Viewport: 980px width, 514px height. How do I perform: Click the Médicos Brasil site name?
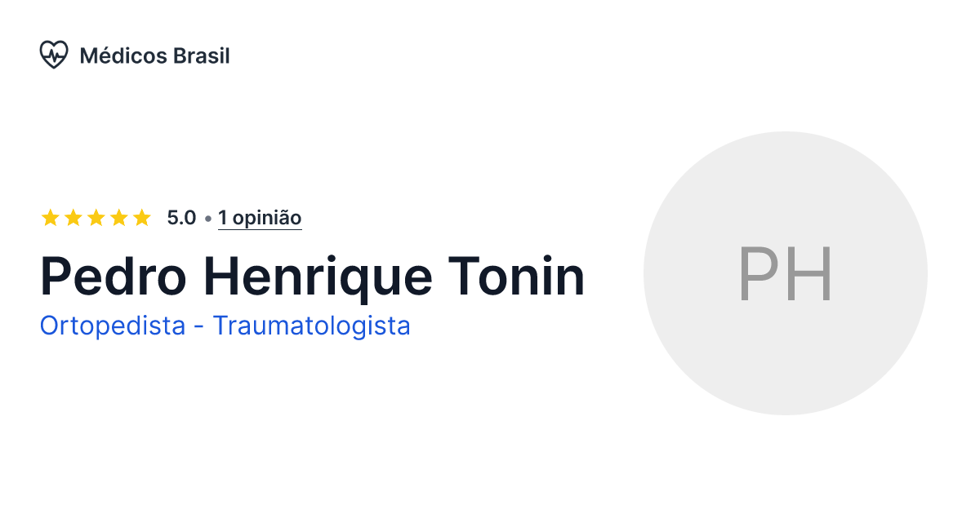(x=154, y=55)
